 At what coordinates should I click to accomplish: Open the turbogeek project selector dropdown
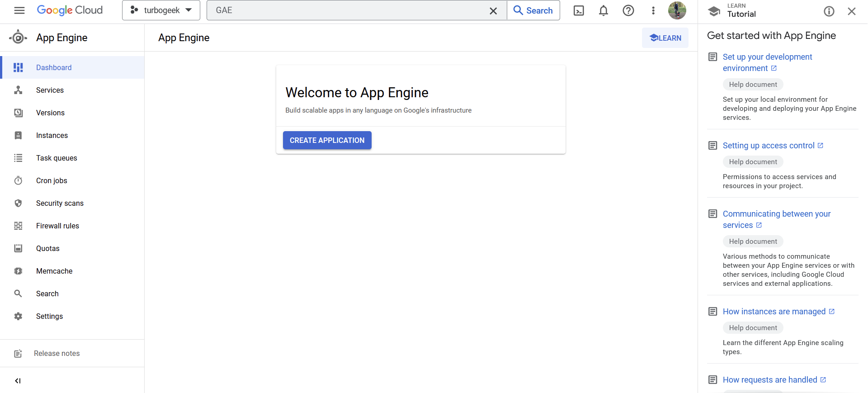161,10
